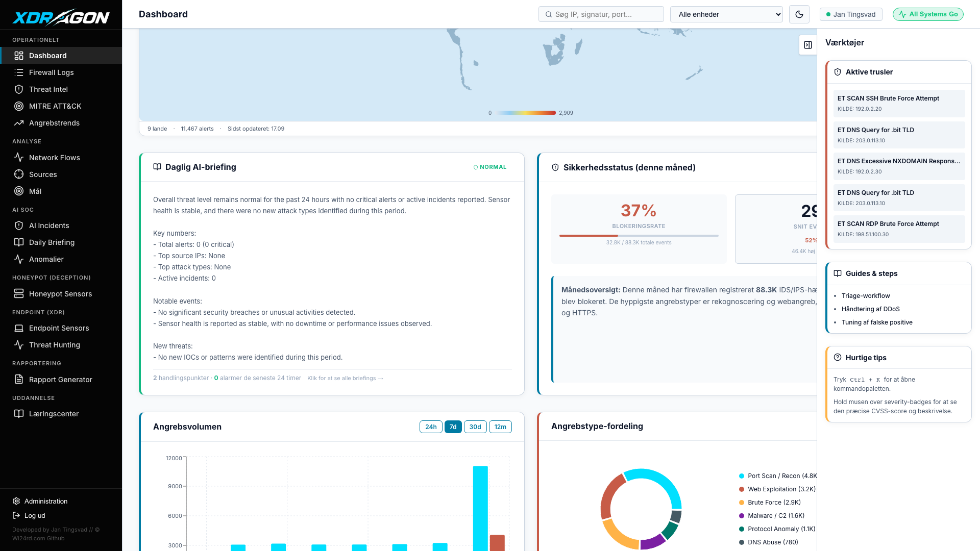
Task: Click the Anomalier pulse icon
Action: click(19, 259)
